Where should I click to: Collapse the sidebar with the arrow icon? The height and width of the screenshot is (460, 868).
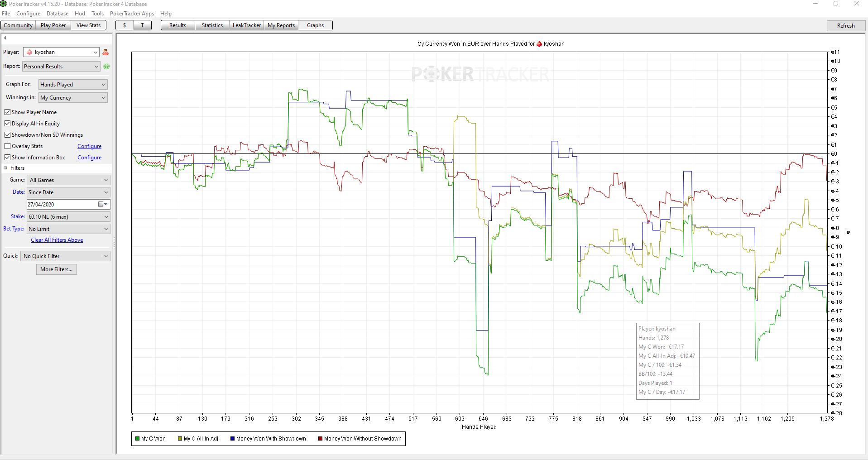(5, 38)
